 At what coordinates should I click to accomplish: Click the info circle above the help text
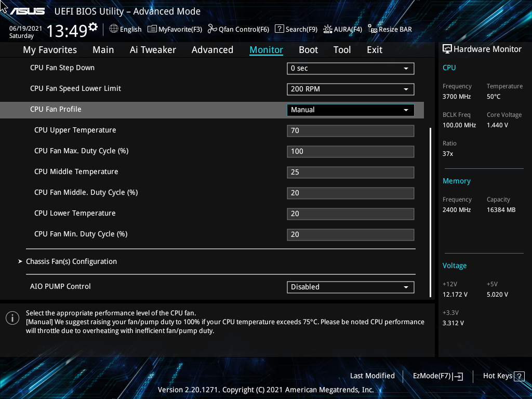(12, 317)
